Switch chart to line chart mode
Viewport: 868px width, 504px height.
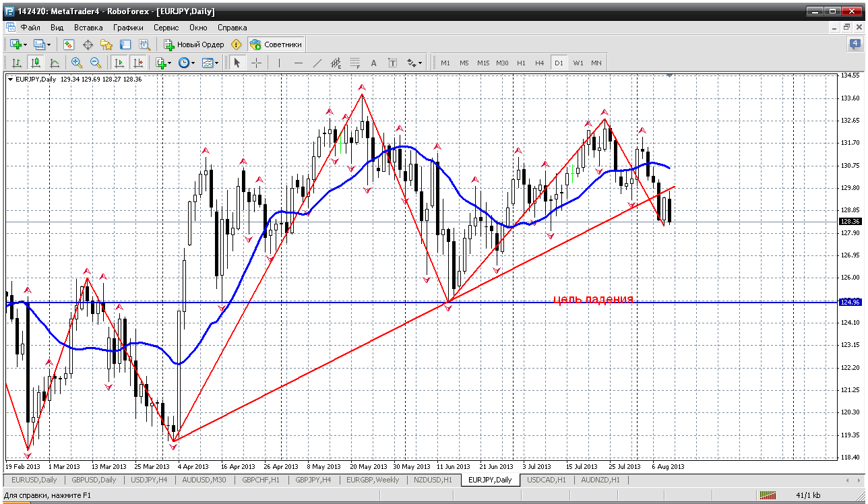(x=54, y=63)
